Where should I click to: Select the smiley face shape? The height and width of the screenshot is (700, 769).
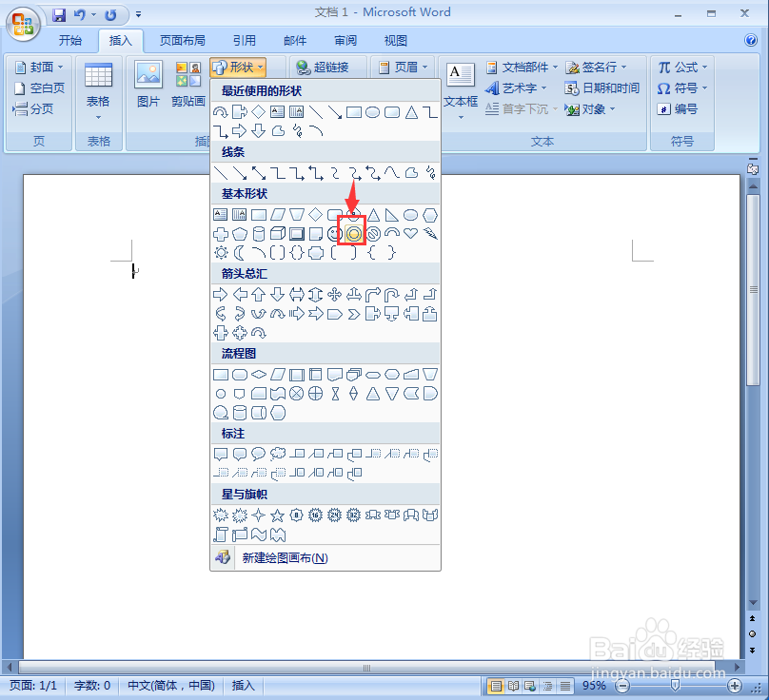click(x=334, y=234)
